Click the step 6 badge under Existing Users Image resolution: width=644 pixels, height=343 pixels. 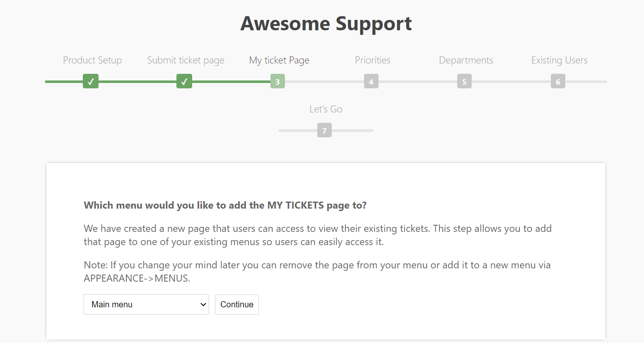(x=558, y=81)
